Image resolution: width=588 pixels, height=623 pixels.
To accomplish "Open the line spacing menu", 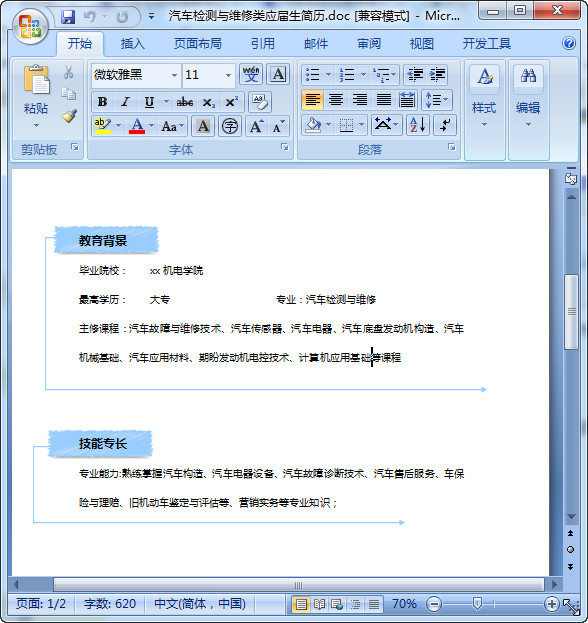I will 437,100.
